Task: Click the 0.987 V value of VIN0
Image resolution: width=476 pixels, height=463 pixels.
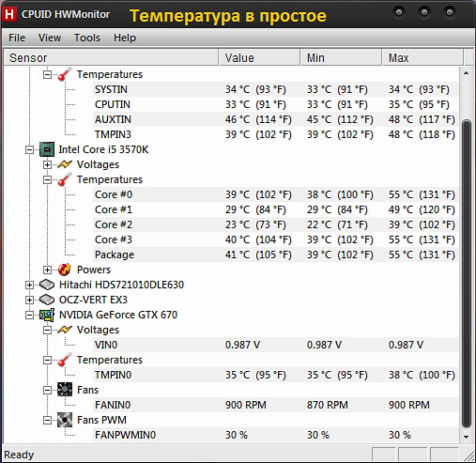Action: tap(243, 345)
